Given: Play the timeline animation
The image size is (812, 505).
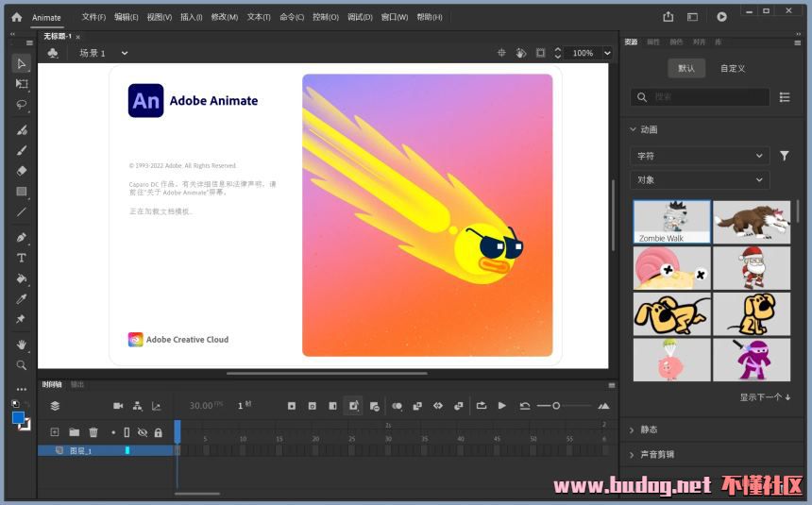Looking at the screenshot, I should (501, 406).
